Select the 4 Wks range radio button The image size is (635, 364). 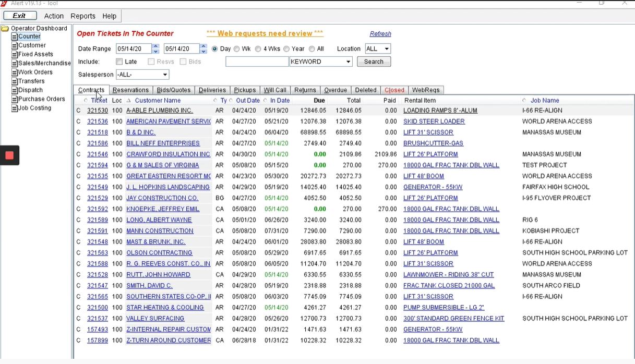(258, 49)
